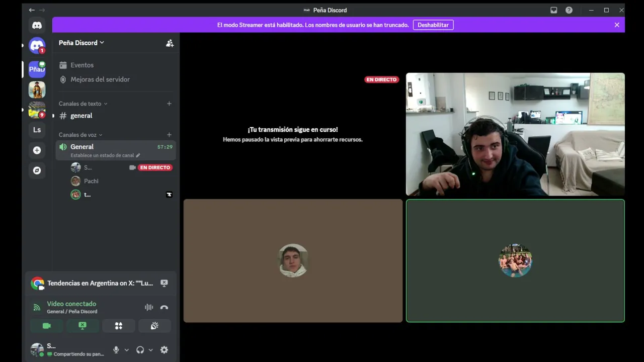Open the Ls server
Screen dimensions: 644x362
pyautogui.click(x=37, y=130)
